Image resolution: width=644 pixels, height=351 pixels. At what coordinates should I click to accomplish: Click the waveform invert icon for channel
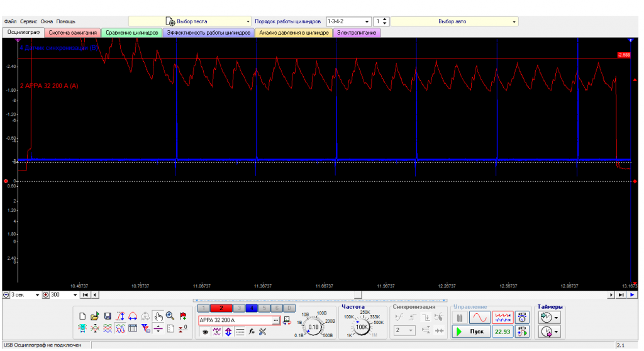coord(216,331)
